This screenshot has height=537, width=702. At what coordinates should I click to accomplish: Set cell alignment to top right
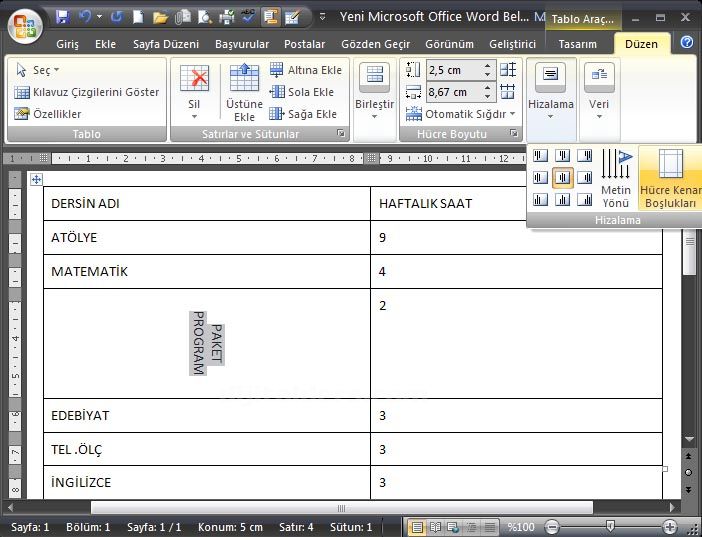tap(585, 156)
